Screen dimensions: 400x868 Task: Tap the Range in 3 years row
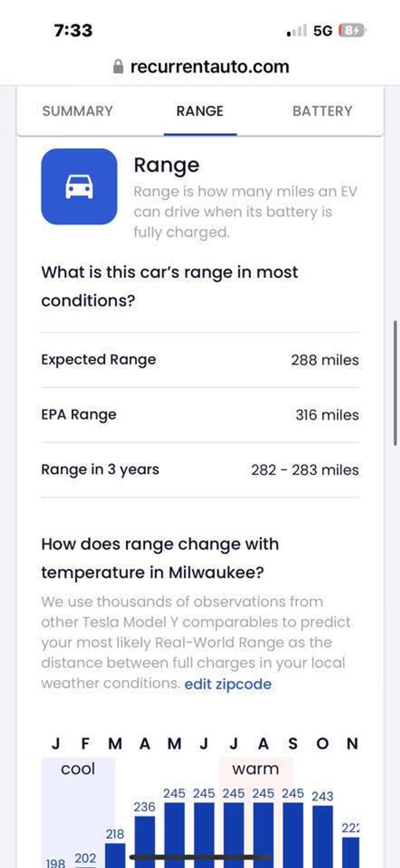click(200, 470)
